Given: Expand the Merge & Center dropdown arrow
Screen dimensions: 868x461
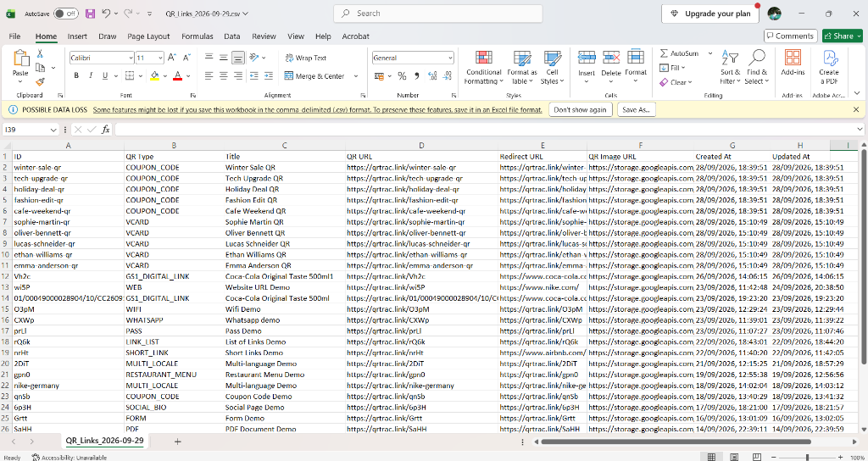Looking at the screenshot, I should click(356, 75).
